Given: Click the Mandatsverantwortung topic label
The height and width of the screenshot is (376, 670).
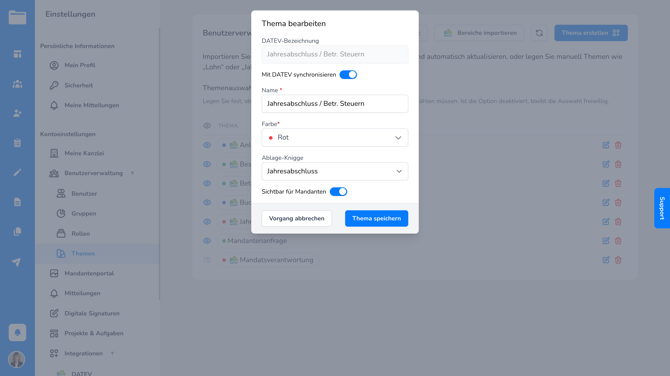Looking at the screenshot, I should coord(276,260).
